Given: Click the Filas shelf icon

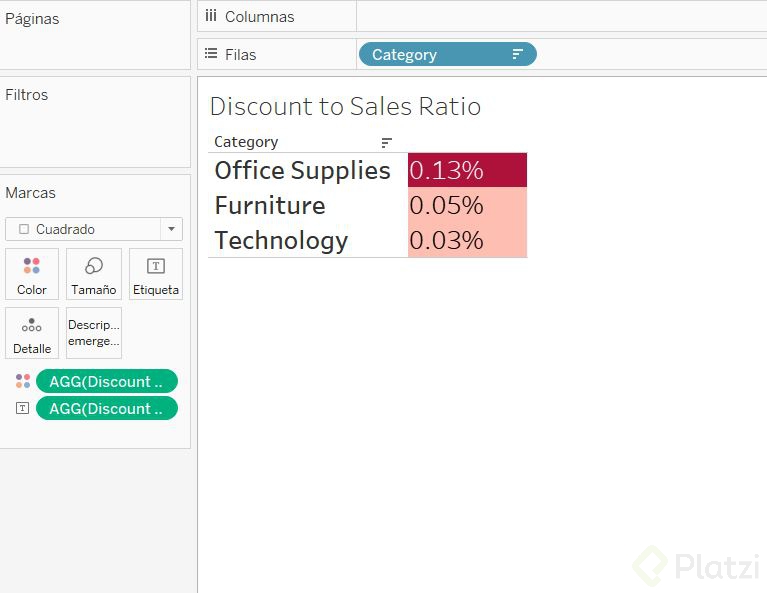Looking at the screenshot, I should [x=211, y=53].
